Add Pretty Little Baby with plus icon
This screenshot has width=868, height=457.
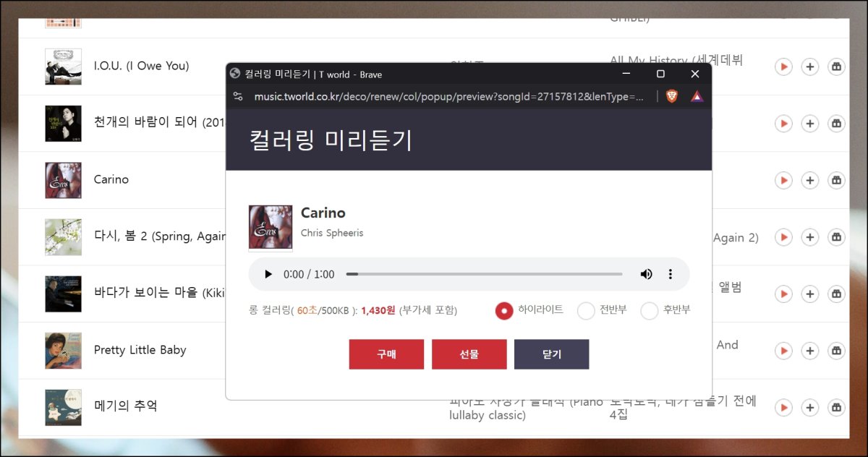click(810, 351)
